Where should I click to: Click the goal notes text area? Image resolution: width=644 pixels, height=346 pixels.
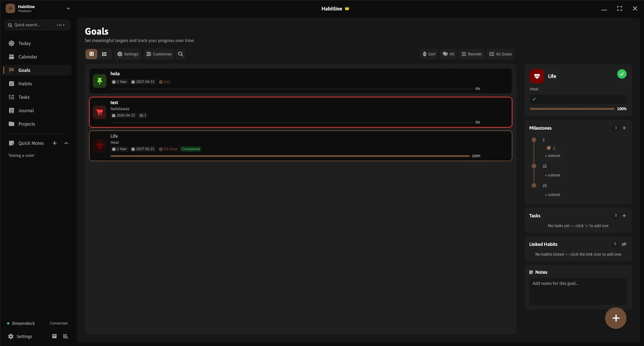(578, 291)
